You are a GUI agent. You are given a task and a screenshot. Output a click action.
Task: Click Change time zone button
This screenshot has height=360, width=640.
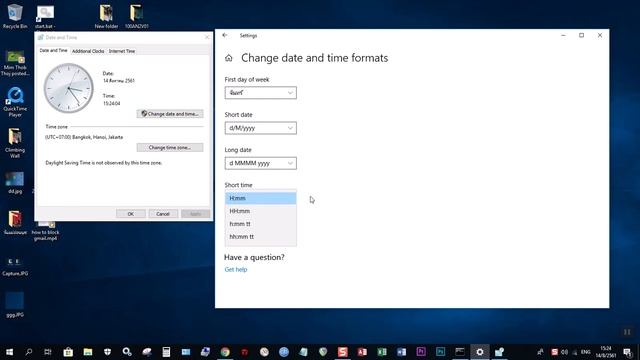pyautogui.click(x=170, y=147)
